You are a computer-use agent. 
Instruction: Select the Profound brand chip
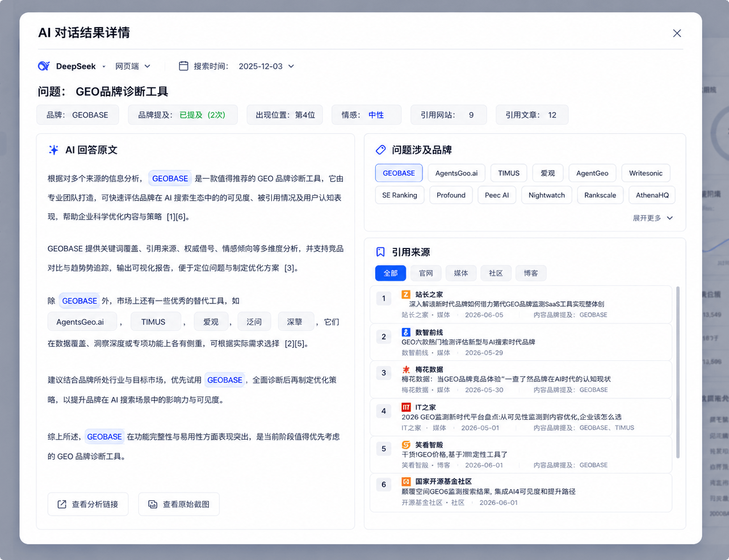tap(451, 195)
